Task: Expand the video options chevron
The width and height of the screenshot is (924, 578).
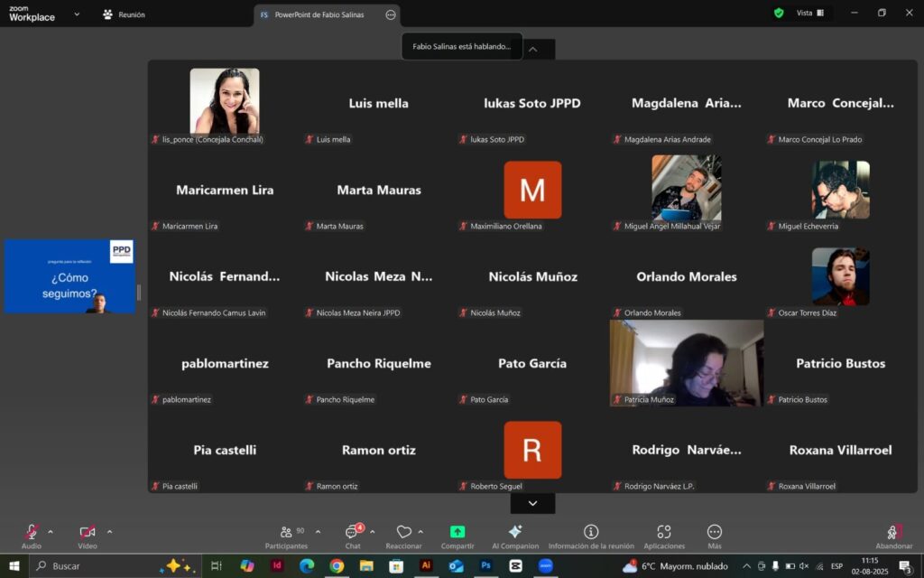Action: pos(109,532)
